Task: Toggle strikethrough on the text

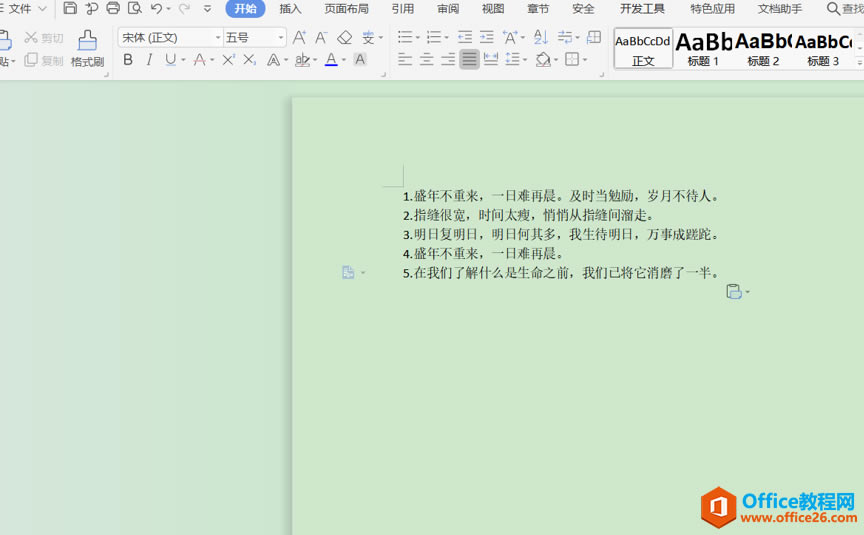Action: pos(199,60)
